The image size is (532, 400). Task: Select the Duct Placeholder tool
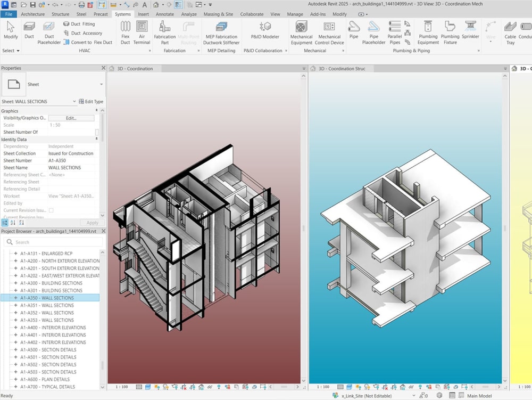tap(49, 33)
